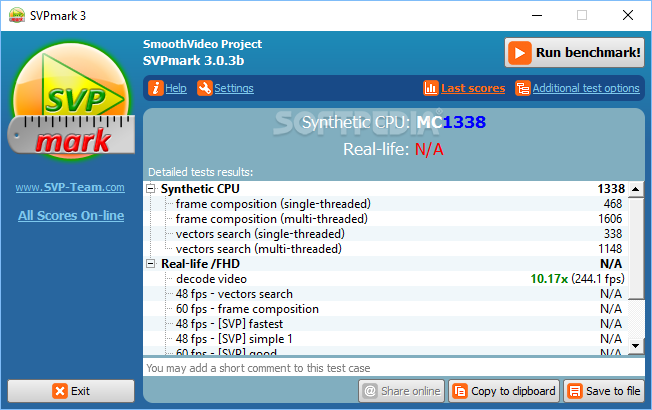Click the Share online at-sign icon

click(370, 391)
